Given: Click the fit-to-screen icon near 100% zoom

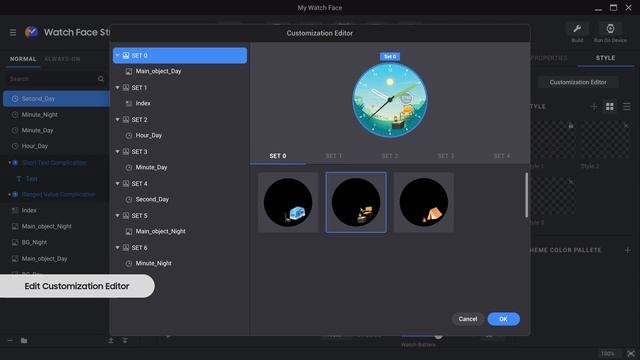Looking at the screenshot, I should click(631, 353).
